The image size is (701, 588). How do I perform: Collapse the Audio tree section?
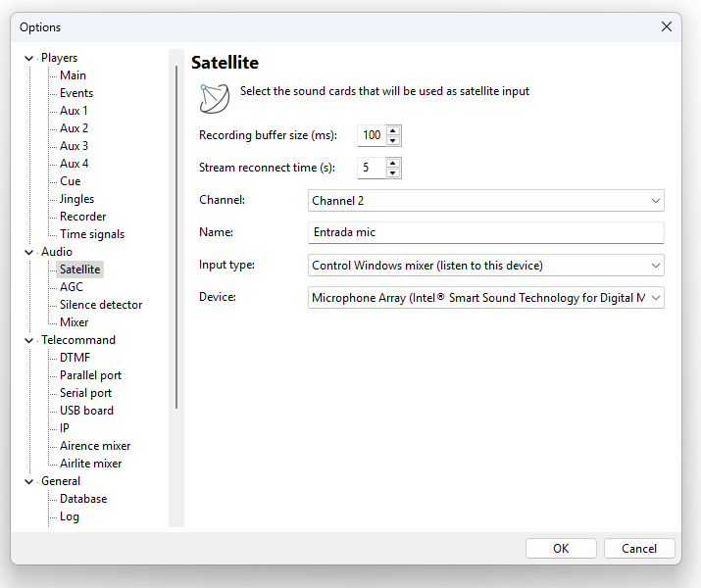click(x=27, y=252)
